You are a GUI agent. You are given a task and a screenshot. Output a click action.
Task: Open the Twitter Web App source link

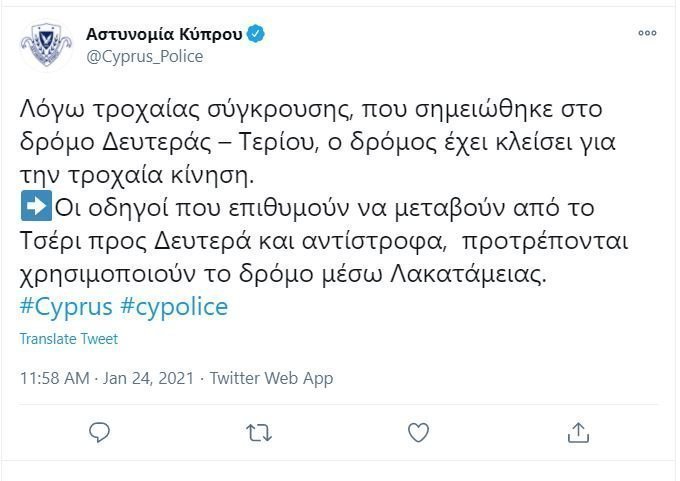(x=271, y=378)
